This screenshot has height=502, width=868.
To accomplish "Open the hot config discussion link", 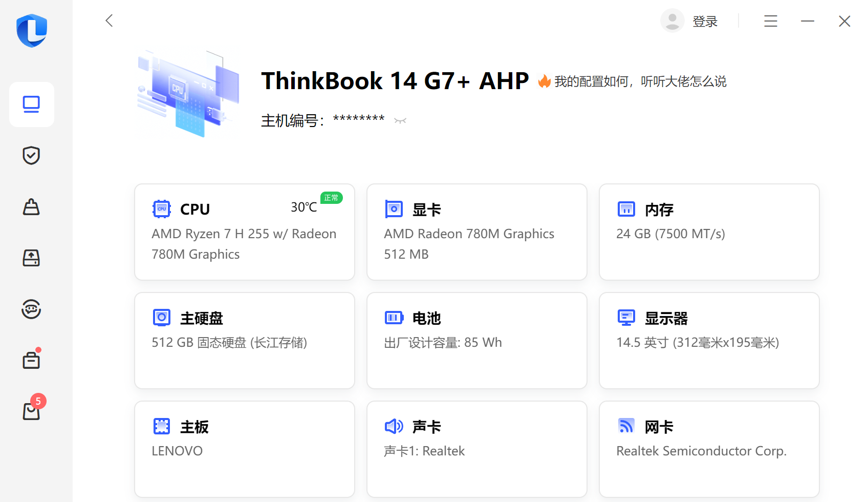I will click(640, 81).
